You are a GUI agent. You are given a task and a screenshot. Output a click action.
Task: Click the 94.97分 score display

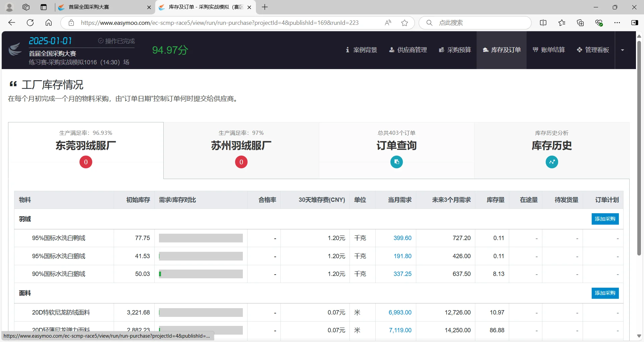click(170, 50)
